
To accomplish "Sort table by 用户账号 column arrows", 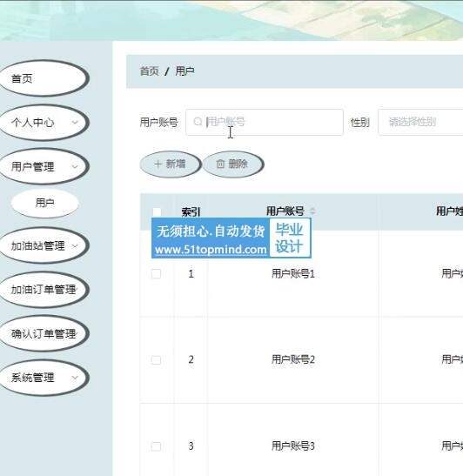I will 312,211.
